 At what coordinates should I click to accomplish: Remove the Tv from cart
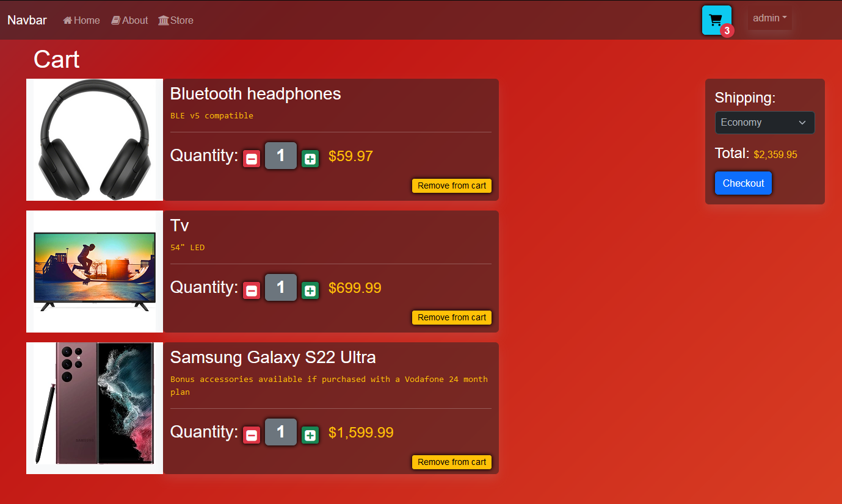pos(452,317)
